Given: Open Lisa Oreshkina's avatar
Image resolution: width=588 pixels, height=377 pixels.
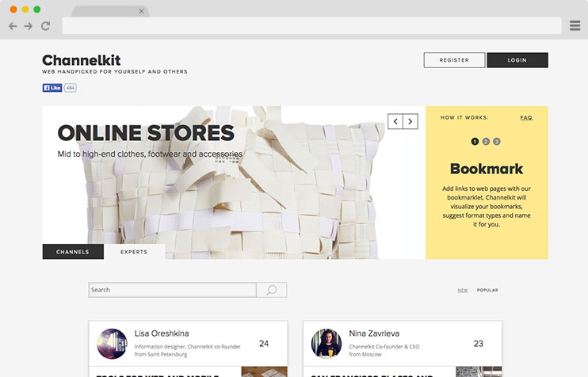Looking at the screenshot, I should point(112,344).
